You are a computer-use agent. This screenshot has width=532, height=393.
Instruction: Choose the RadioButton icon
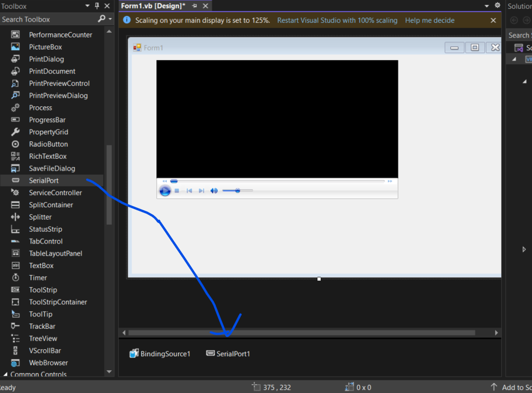(x=15, y=144)
